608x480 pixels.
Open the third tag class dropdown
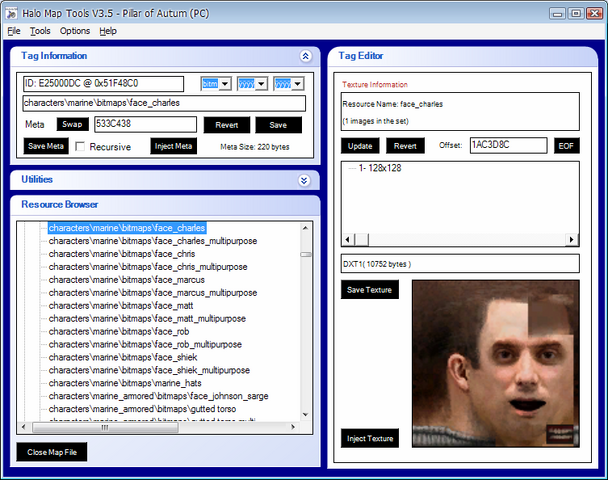pos(297,83)
